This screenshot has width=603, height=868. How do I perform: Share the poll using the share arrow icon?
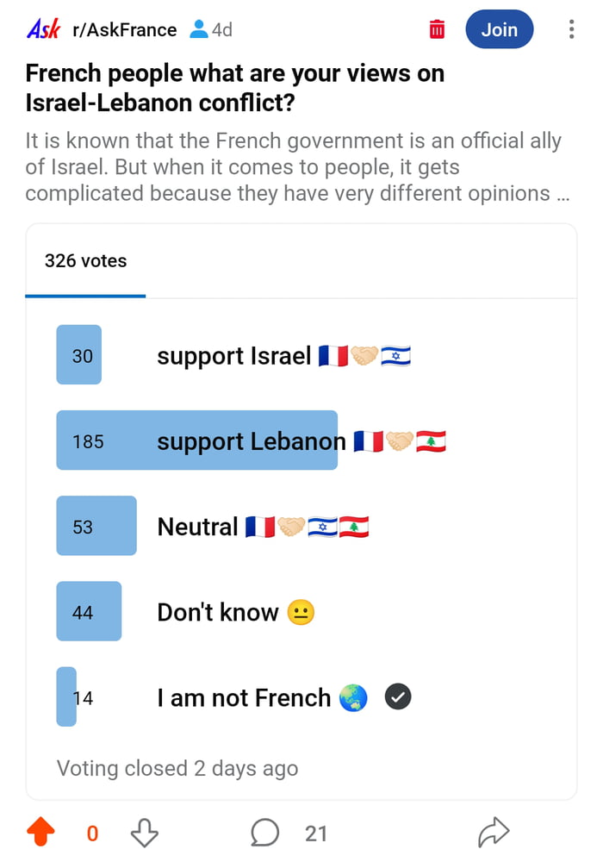[494, 832]
